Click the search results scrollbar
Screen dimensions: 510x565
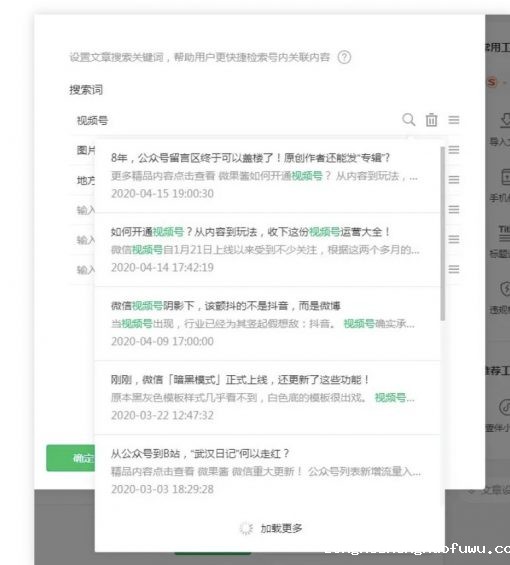[443, 233]
